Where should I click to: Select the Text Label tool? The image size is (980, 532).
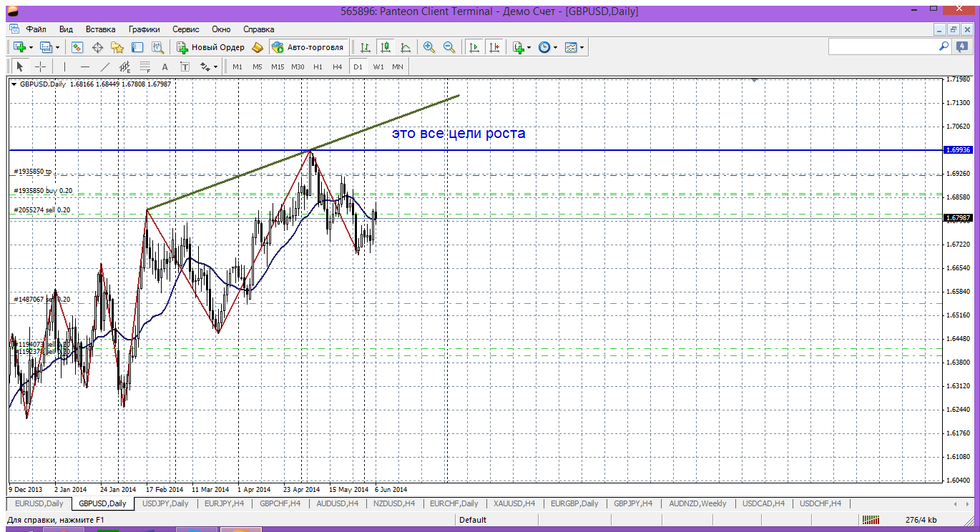tap(185, 66)
